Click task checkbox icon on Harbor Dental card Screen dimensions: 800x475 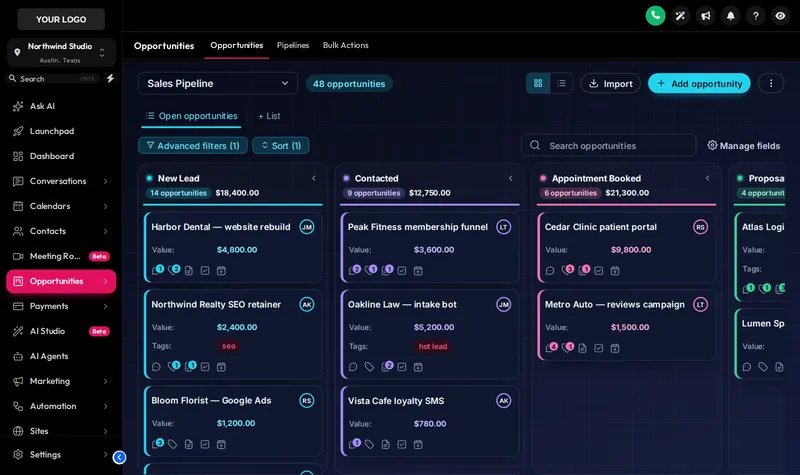[205, 270]
